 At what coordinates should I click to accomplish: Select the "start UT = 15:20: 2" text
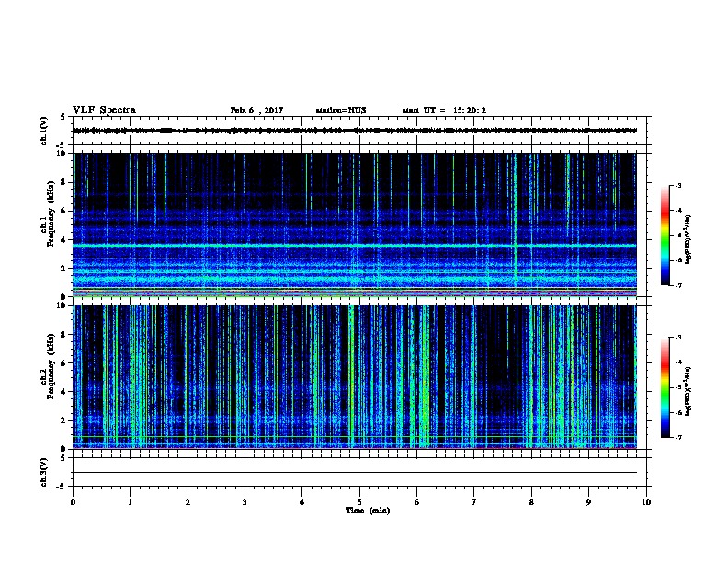(x=444, y=110)
